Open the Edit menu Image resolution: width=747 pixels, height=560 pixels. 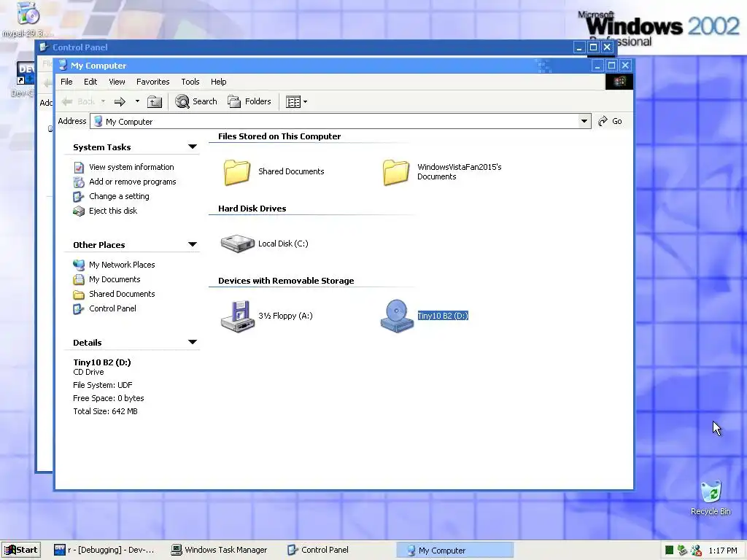[90, 82]
